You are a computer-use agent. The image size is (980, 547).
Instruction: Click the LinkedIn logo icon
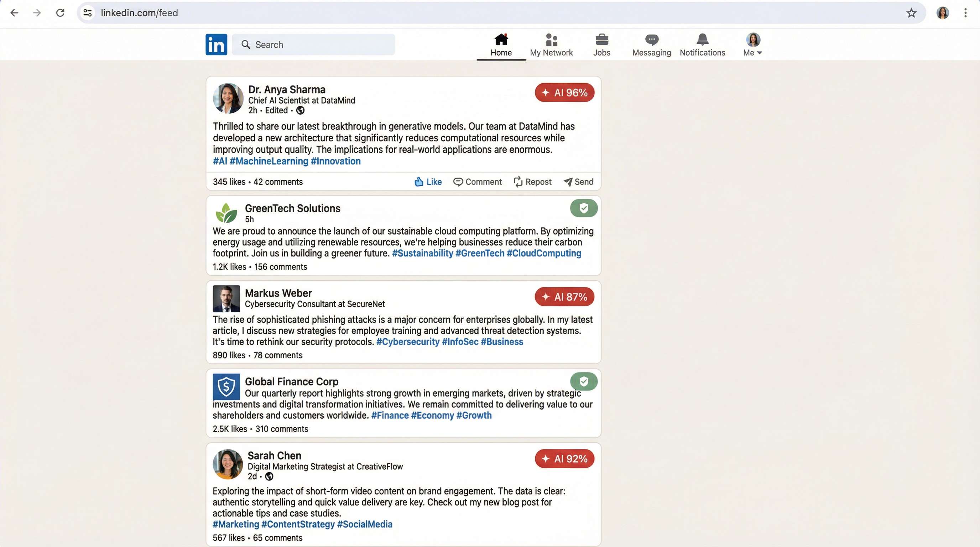pos(216,45)
